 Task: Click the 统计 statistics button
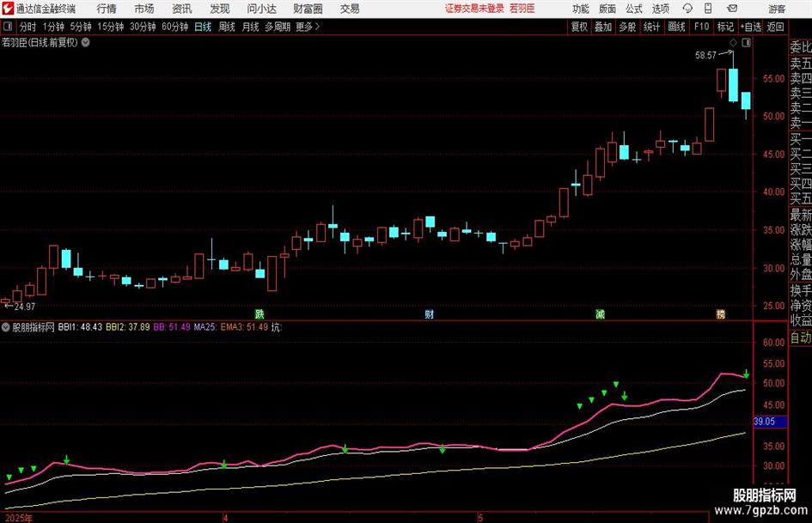pyautogui.click(x=651, y=27)
